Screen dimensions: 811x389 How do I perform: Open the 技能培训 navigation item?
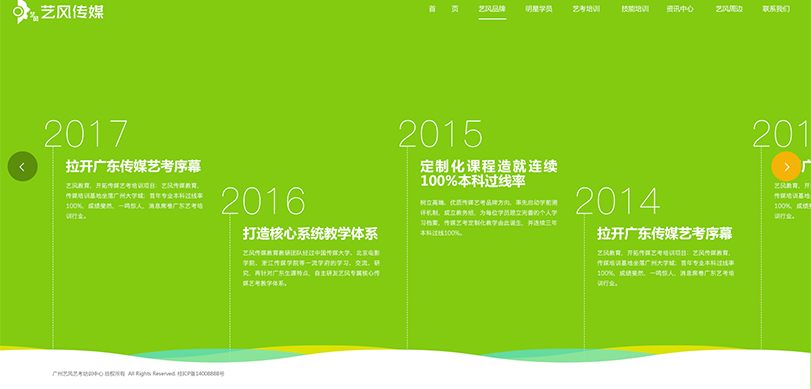635,9
